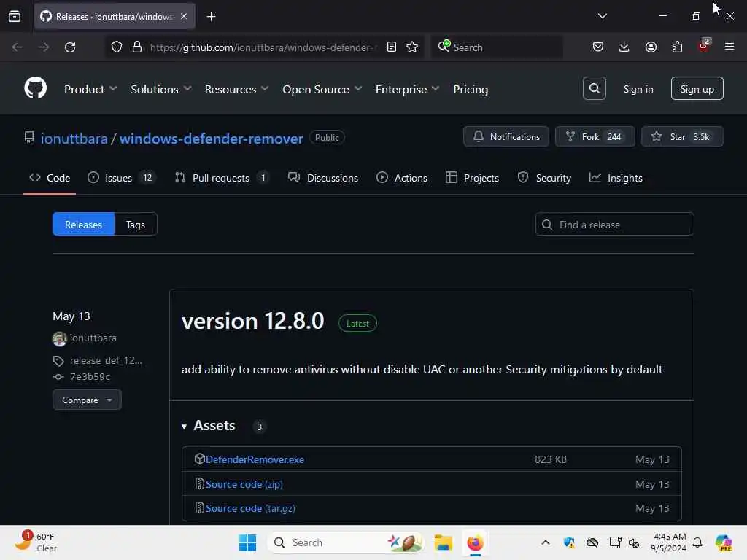Close the Releases browser tab
The width and height of the screenshot is (747, 560).
point(184,16)
